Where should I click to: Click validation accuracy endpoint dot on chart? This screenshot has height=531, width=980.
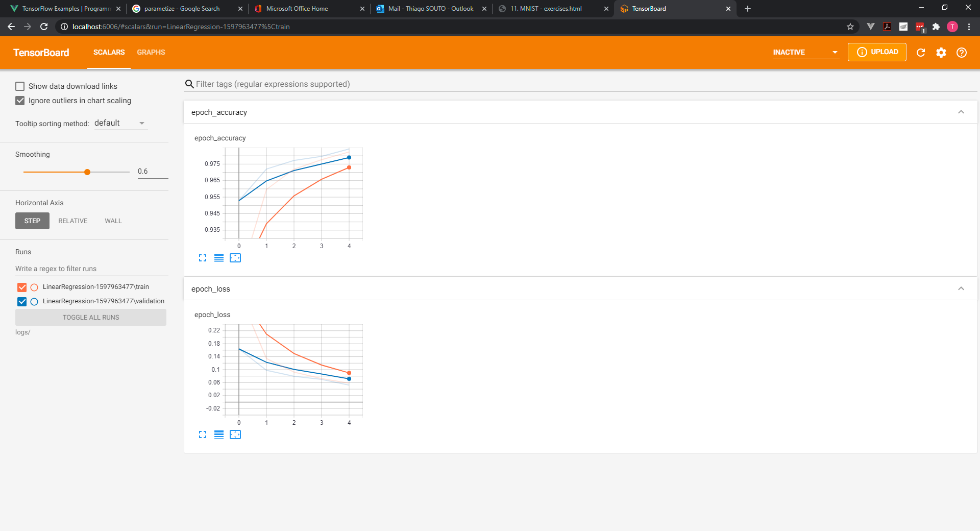pyautogui.click(x=349, y=158)
